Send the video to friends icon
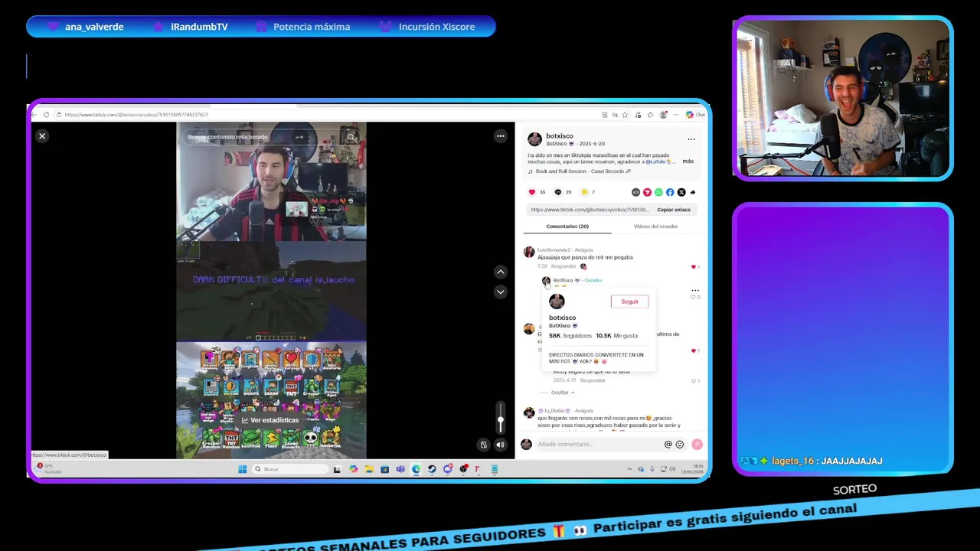 (x=647, y=192)
